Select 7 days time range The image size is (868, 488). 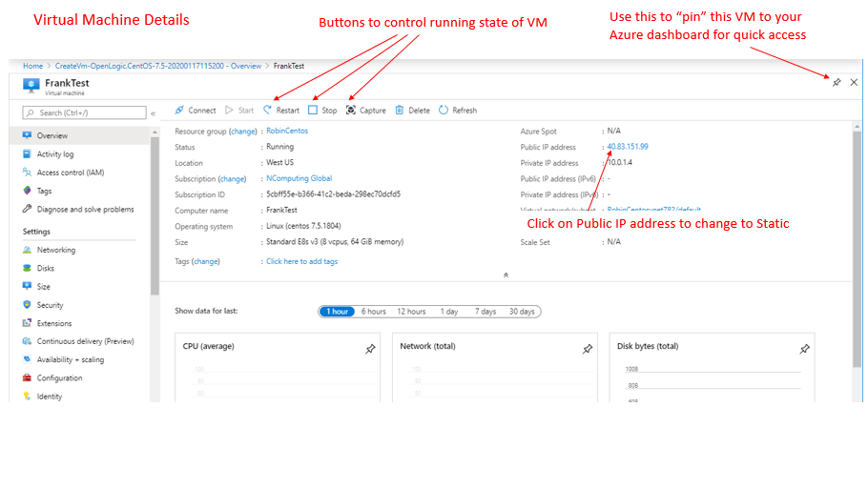(486, 312)
